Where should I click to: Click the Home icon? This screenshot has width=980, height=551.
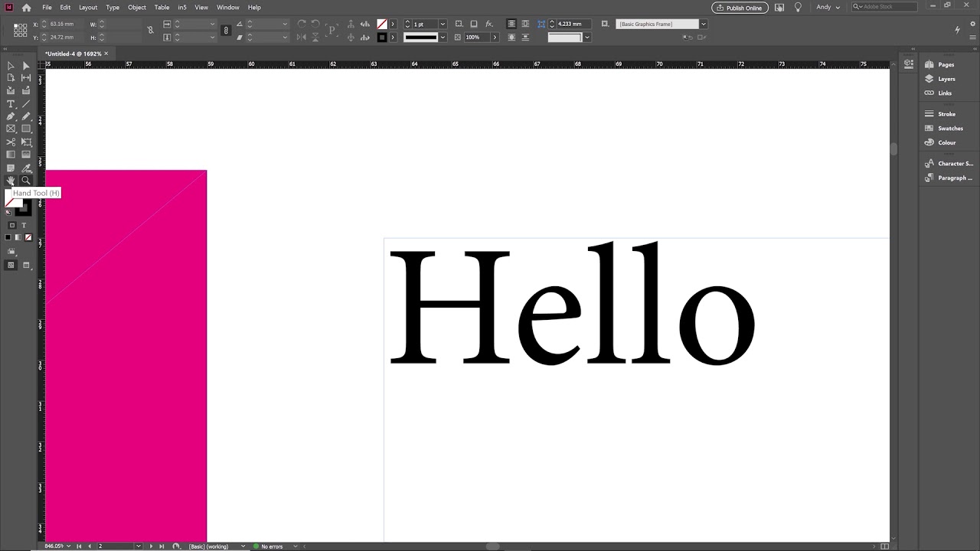pyautogui.click(x=26, y=8)
